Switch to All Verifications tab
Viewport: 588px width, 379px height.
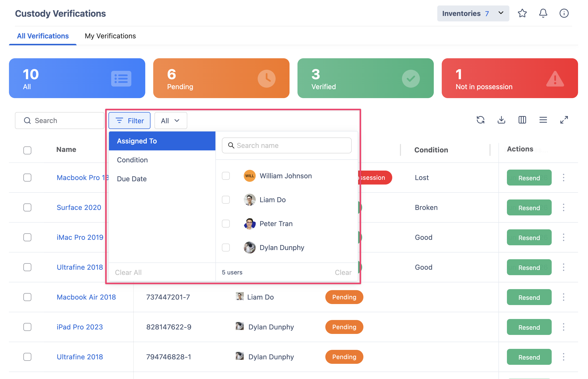pos(43,36)
